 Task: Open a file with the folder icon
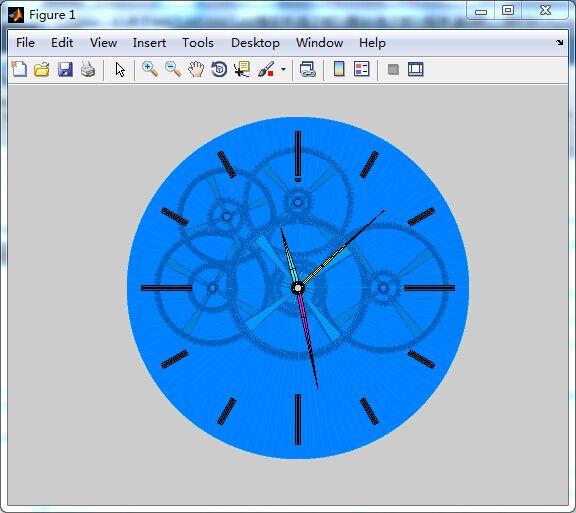coord(42,69)
